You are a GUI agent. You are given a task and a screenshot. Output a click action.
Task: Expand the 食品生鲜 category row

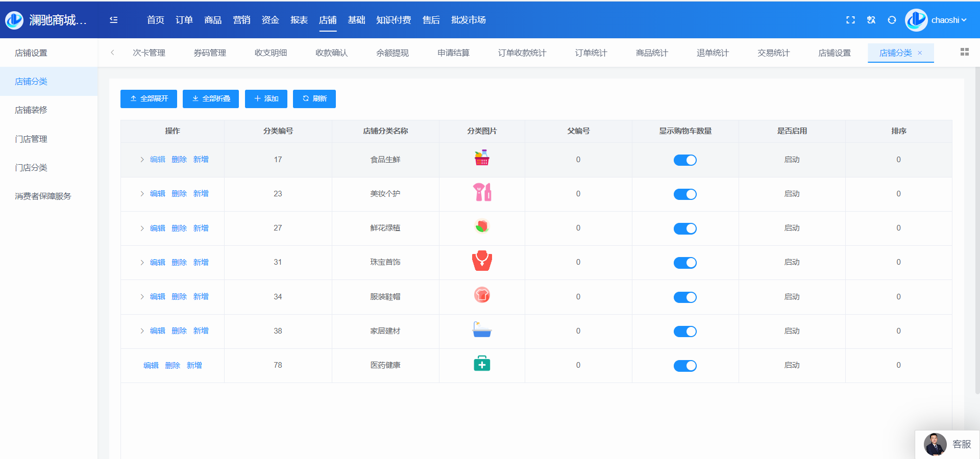tap(142, 160)
